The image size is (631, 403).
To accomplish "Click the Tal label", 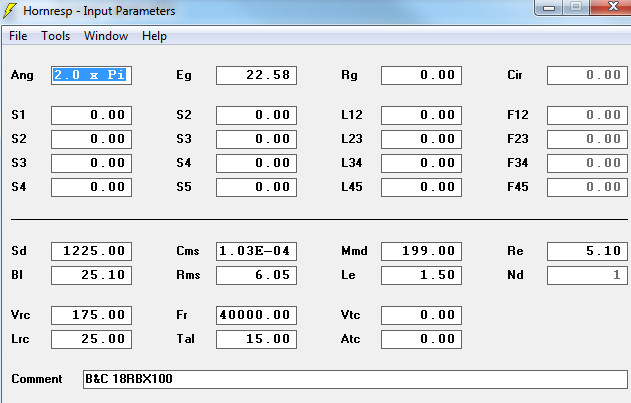I will [186, 339].
